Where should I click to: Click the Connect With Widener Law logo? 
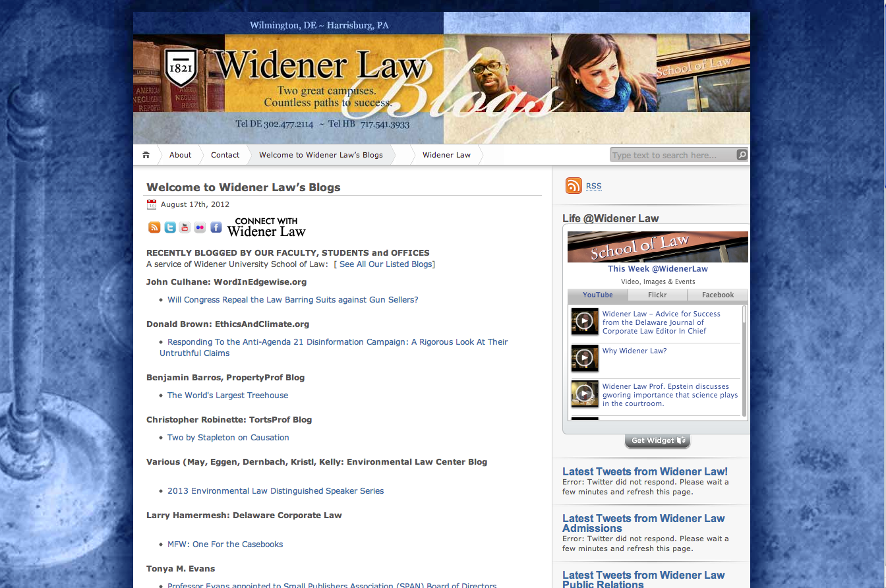[x=266, y=227]
